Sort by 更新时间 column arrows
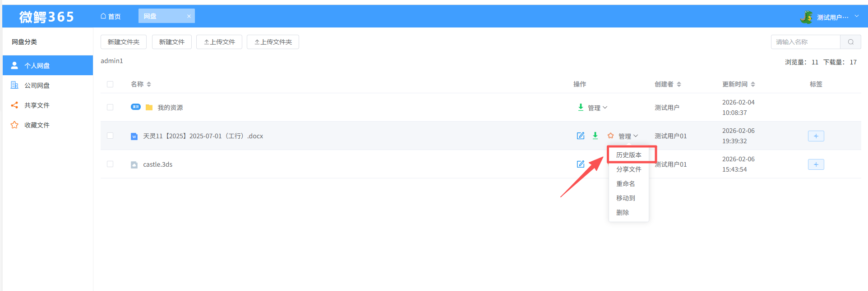Image resolution: width=868 pixels, height=291 pixels. pyautogui.click(x=753, y=84)
